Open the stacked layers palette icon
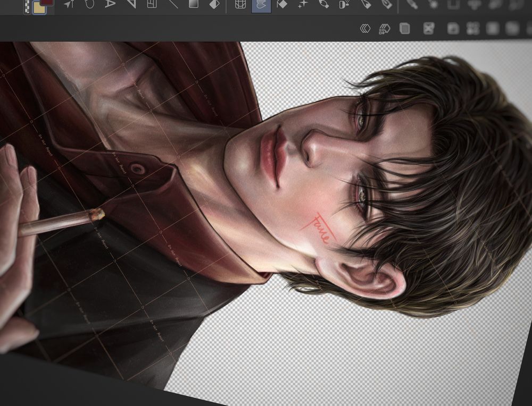The image size is (532, 406). 365,29
